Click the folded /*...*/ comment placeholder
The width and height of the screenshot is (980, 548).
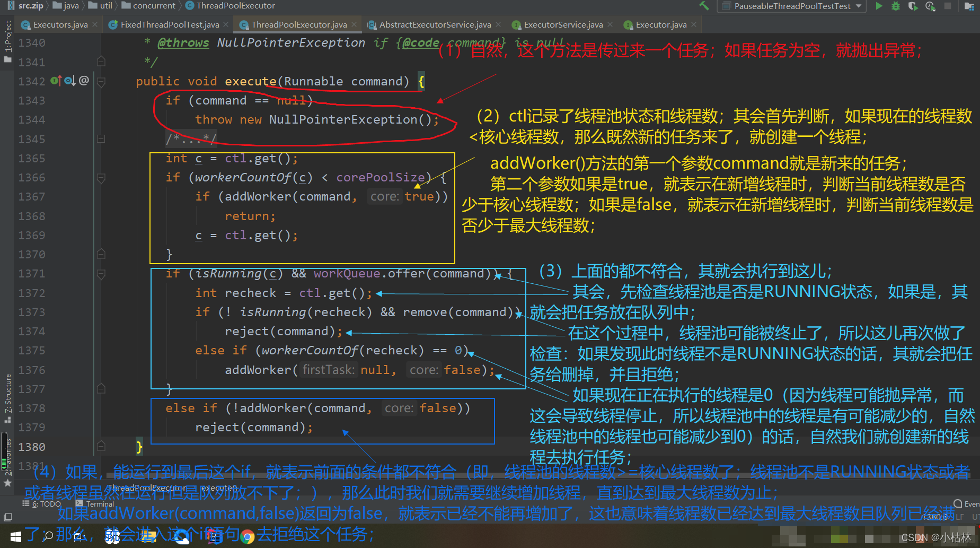191,139
